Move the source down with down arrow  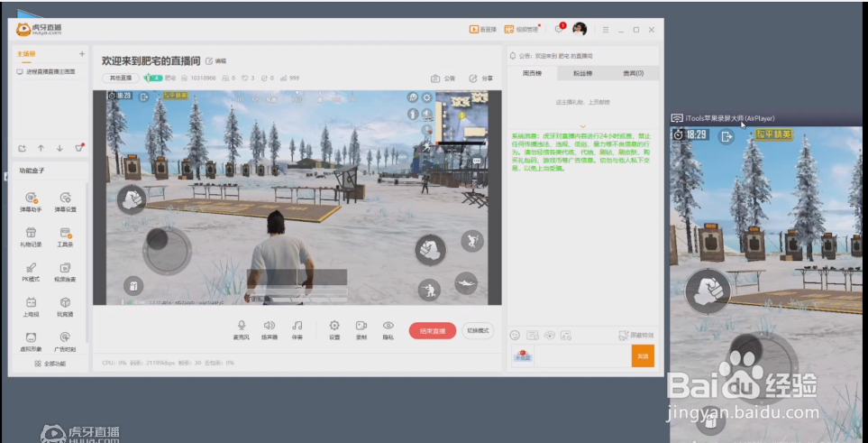click(59, 148)
